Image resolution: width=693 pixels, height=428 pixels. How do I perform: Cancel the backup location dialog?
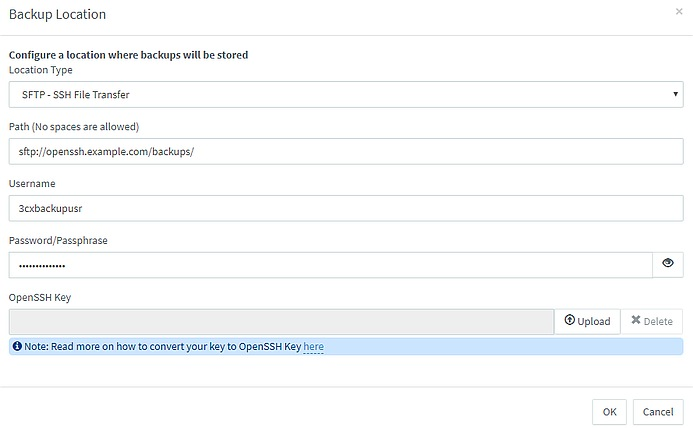click(x=658, y=412)
